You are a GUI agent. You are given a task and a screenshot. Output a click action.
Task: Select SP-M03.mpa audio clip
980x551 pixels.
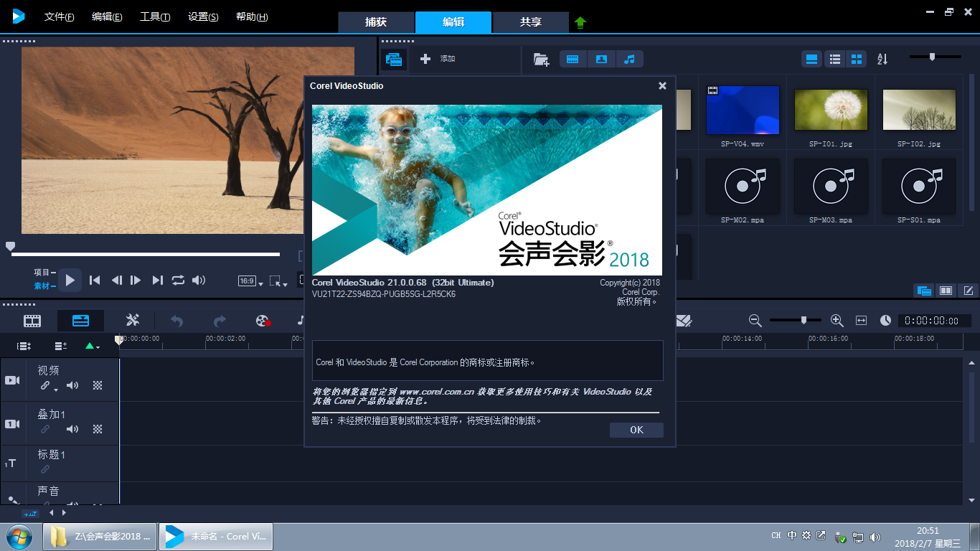point(831,188)
